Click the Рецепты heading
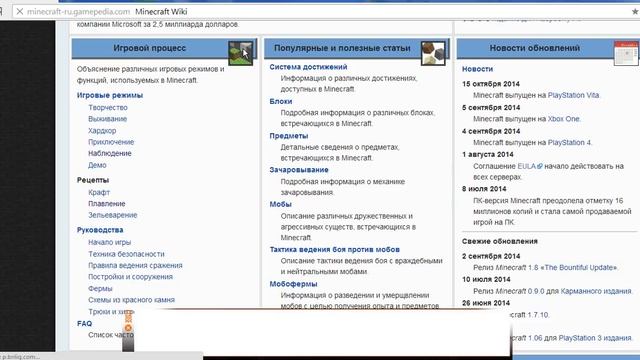The width and height of the screenshot is (640, 360). point(93,180)
